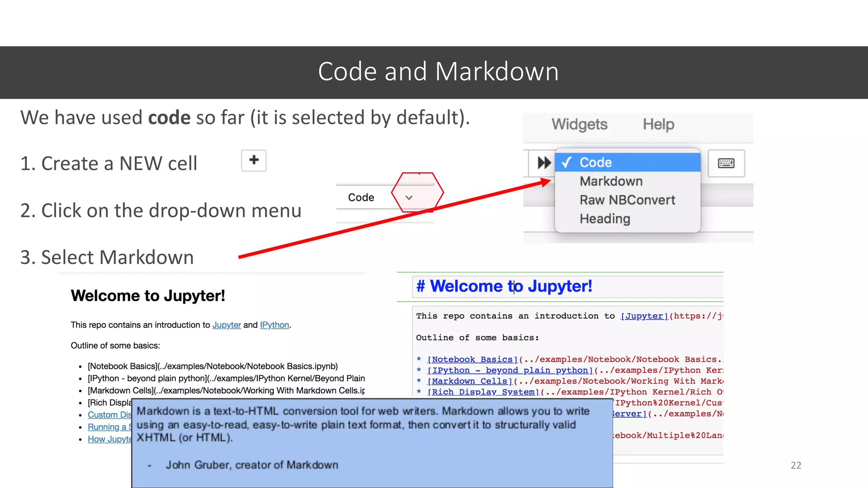Open the keyboard command palette icon
868x488 pixels.
click(726, 163)
